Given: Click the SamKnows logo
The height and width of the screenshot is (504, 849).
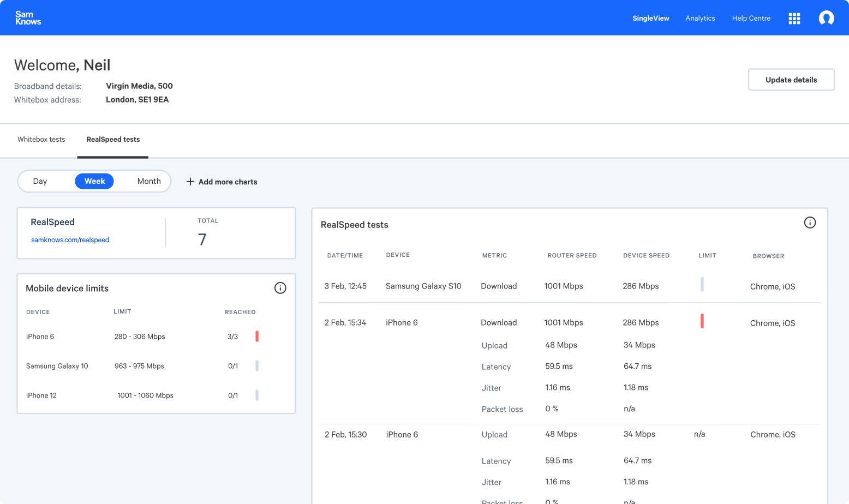Looking at the screenshot, I should [28, 18].
